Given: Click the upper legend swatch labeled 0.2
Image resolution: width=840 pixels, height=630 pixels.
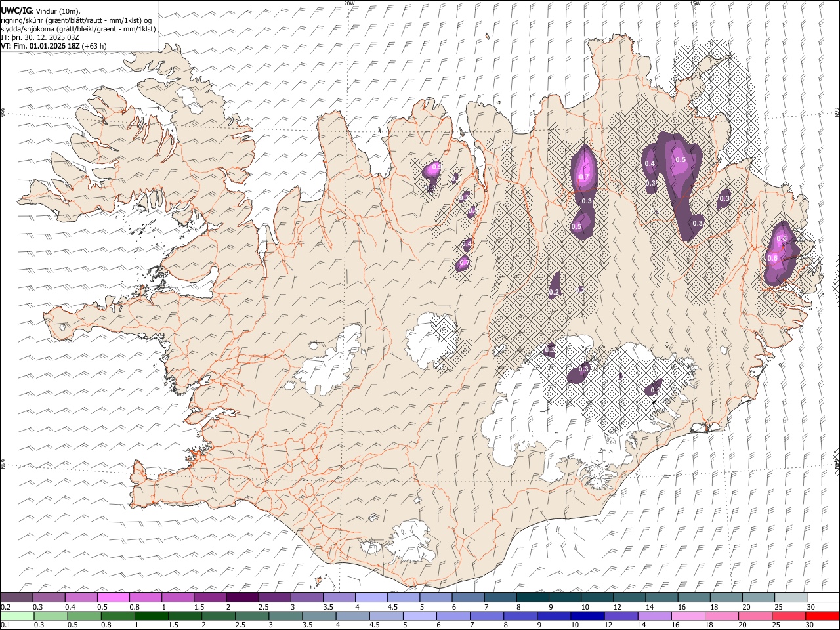Looking at the screenshot, I should click(x=16, y=597).
